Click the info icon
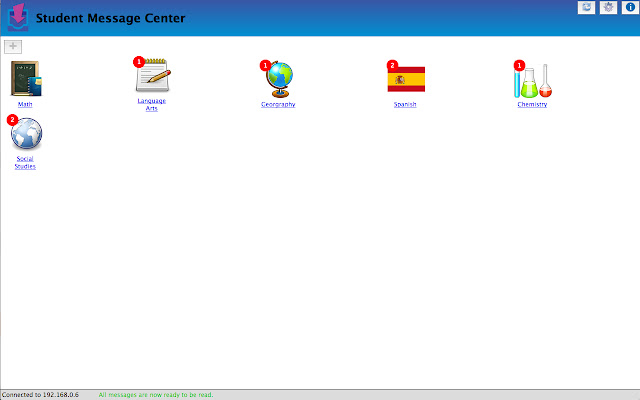 coord(630,7)
